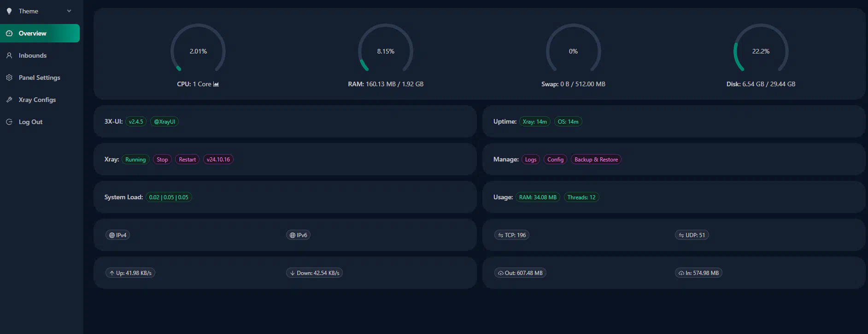Click the Disk 6.54 GB / 29.44 GB text
This screenshot has height=334, width=868.
point(761,84)
